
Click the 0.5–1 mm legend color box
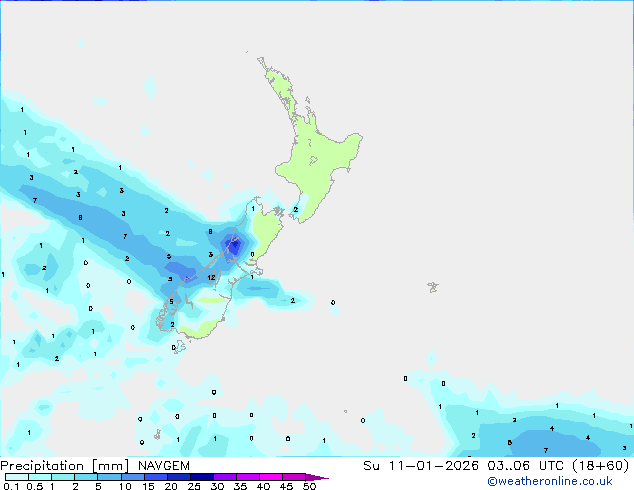click(40, 477)
